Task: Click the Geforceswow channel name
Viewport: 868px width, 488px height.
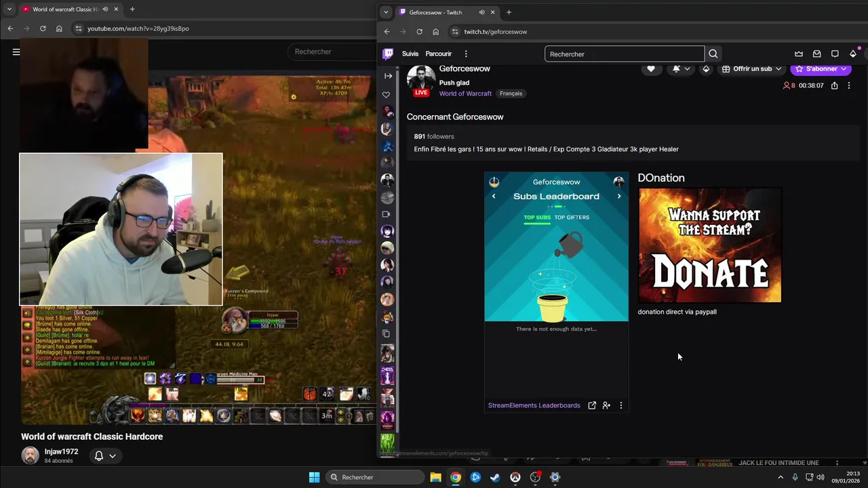Action: 465,68
